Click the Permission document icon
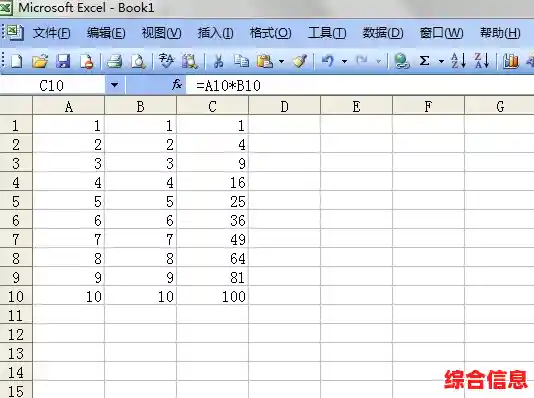This screenshot has width=534, height=398. coord(87,62)
